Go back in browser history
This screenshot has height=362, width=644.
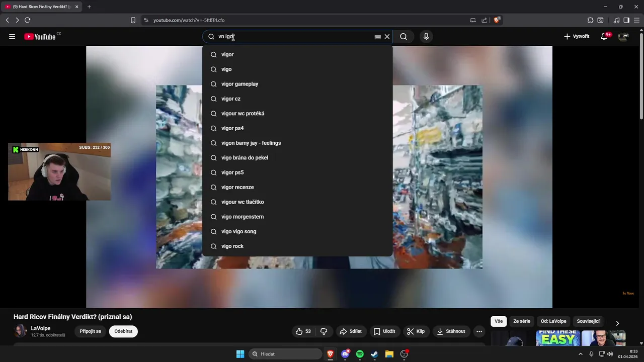pyautogui.click(x=7, y=20)
